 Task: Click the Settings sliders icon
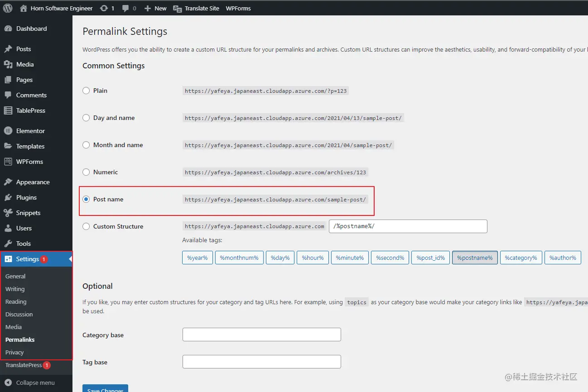click(x=8, y=259)
